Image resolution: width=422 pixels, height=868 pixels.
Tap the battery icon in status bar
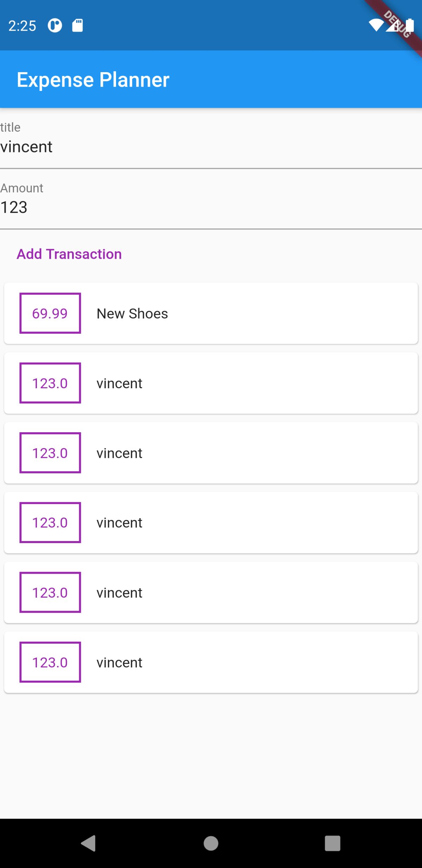410,25
